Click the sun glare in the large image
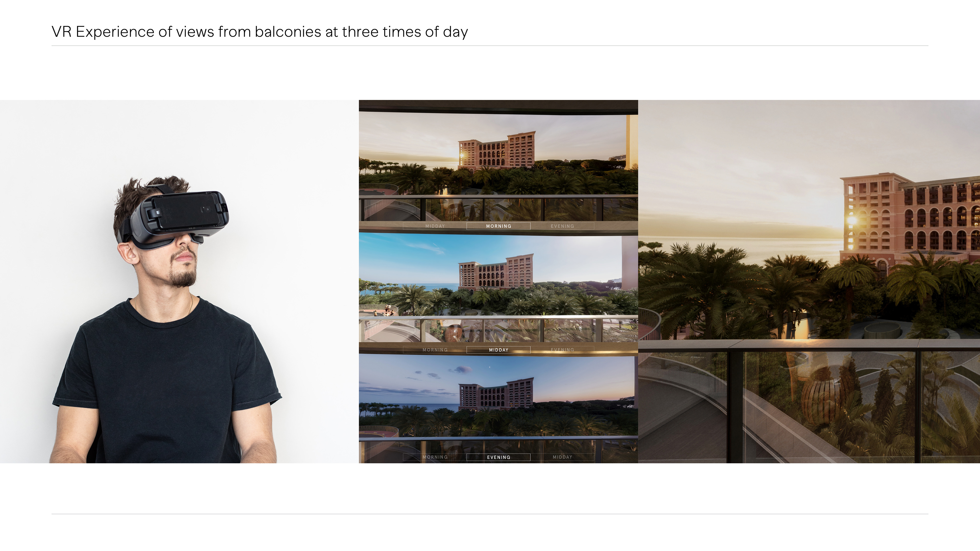980x551 pixels. pyautogui.click(x=852, y=220)
